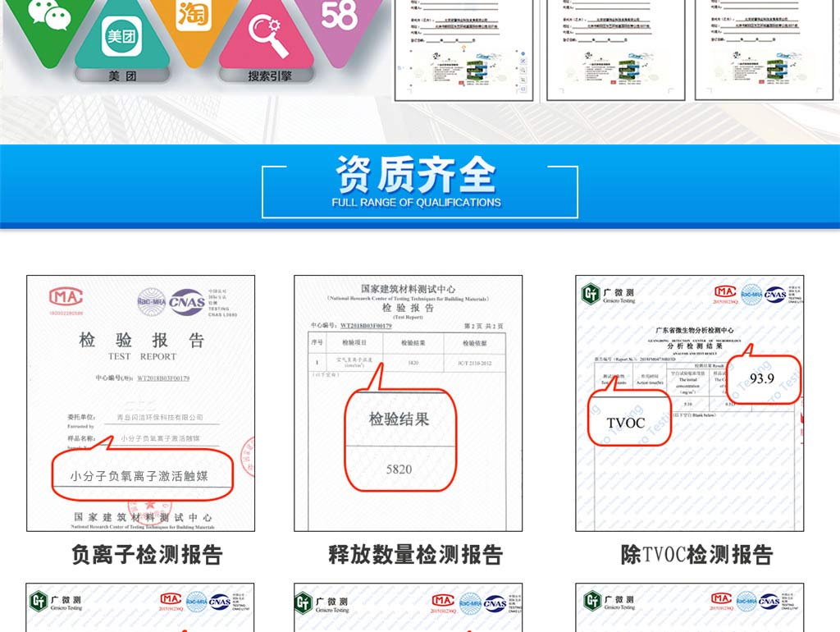Click the 释放数量检测报告 caption
The width and height of the screenshot is (840, 632).
point(415,555)
